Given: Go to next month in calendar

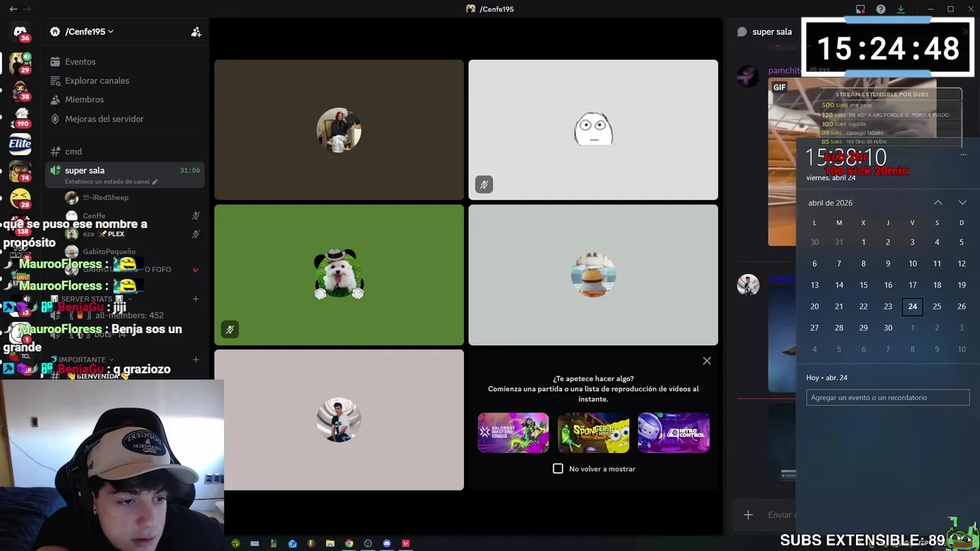Looking at the screenshot, I should (962, 203).
